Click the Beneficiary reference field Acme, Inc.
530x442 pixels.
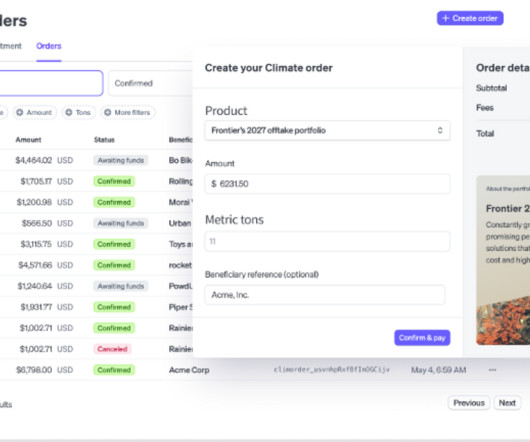324,295
